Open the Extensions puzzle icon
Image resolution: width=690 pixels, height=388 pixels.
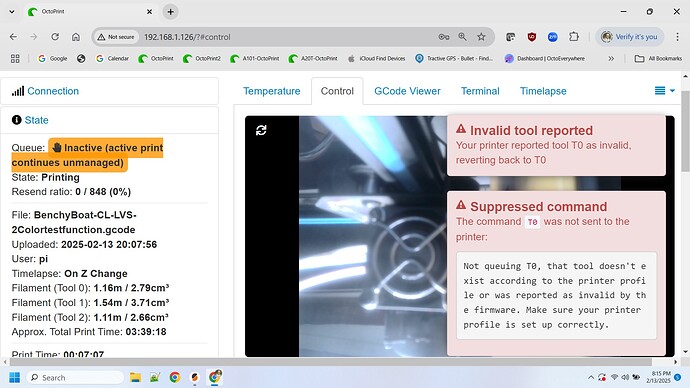(x=574, y=37)
